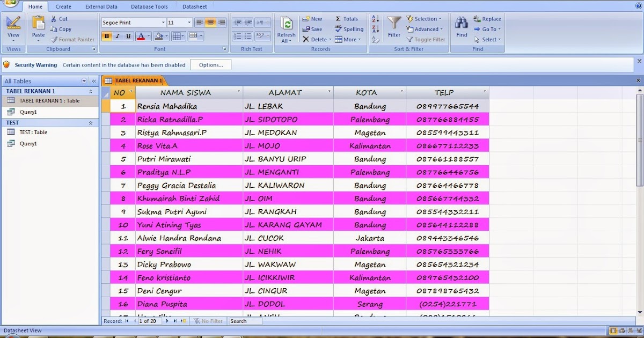Run the Spelling check
644x338 pixels.
(x=349, y=30)
